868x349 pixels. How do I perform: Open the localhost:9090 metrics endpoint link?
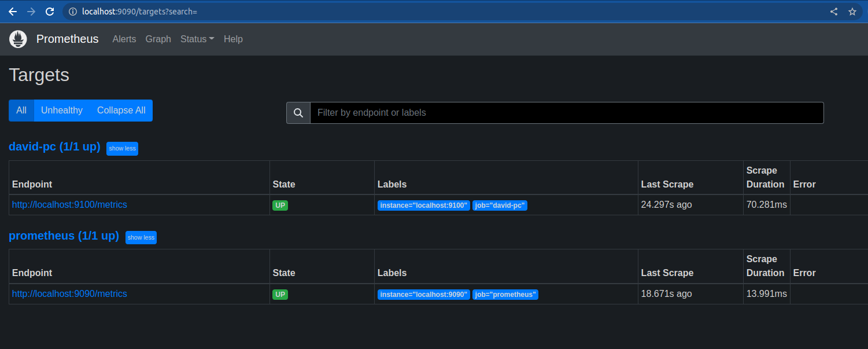click(x=69, y=294)
